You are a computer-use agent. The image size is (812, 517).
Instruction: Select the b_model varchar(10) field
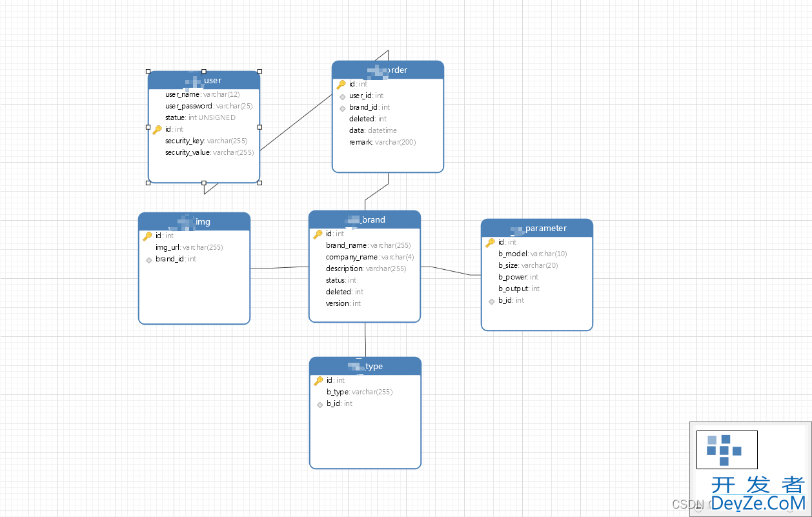pyautogui.click(x=532, y=254)
